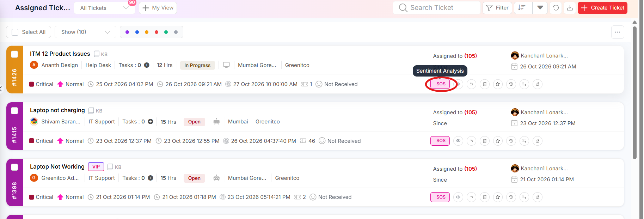
Task: Click the VIP tag on Laptop Not Working
Action: 96,167
